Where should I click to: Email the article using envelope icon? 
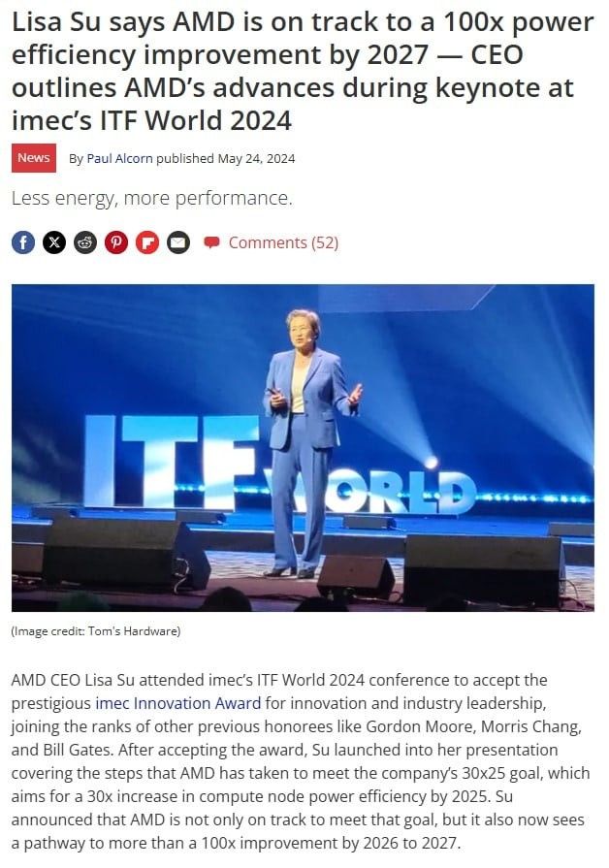point(178,242)
